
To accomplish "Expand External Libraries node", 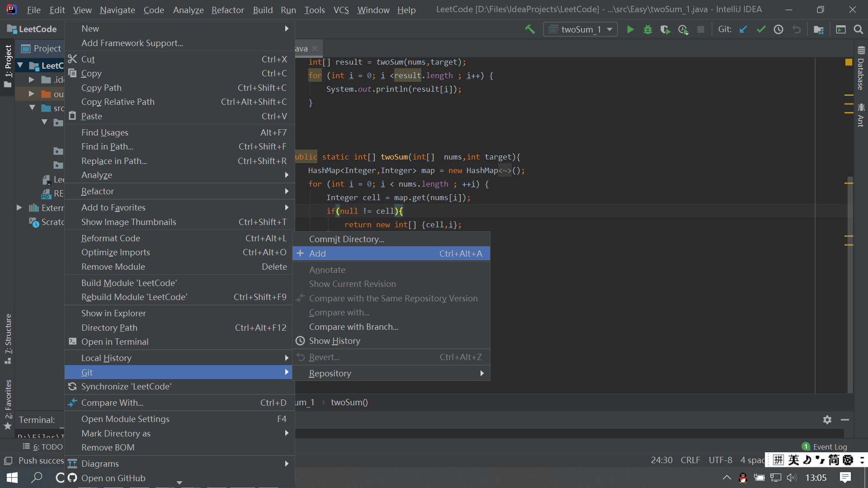I will click(19, 208).
